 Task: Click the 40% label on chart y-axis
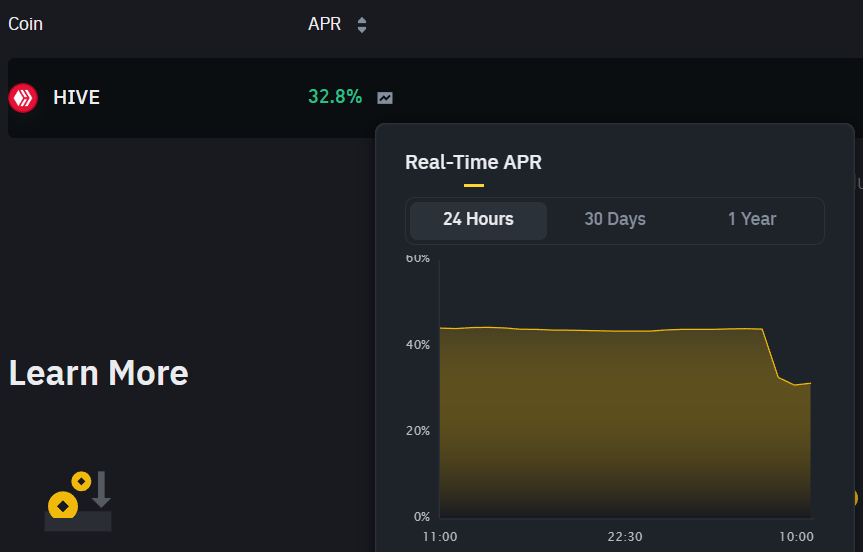[418, 345]
